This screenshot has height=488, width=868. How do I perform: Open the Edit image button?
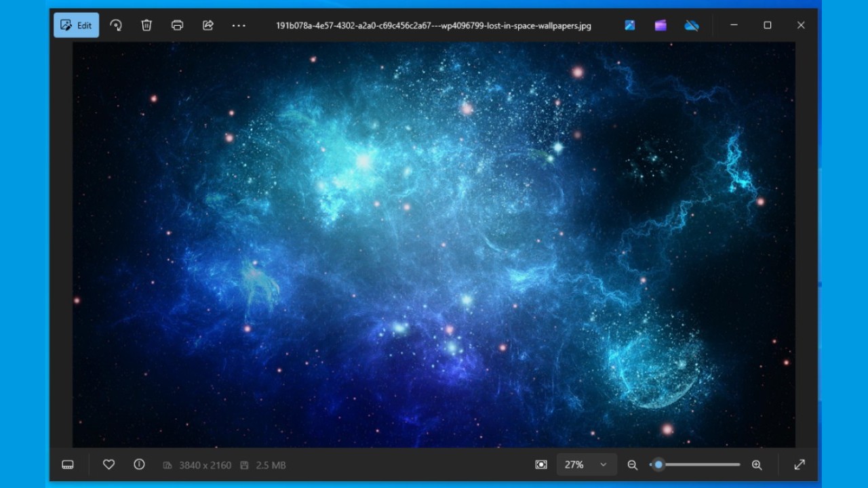pyautogui.click(x=76, y=25)
